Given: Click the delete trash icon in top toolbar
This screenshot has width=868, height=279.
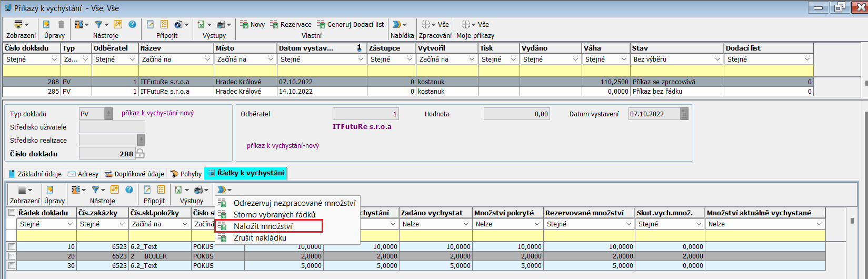Looking at the screenshot, I should coord(61,25).
